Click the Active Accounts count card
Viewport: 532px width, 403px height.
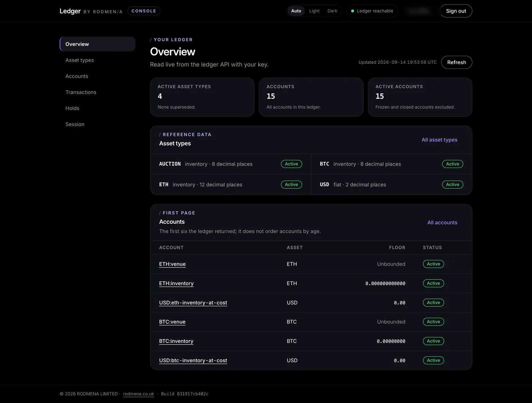(420, 97)
